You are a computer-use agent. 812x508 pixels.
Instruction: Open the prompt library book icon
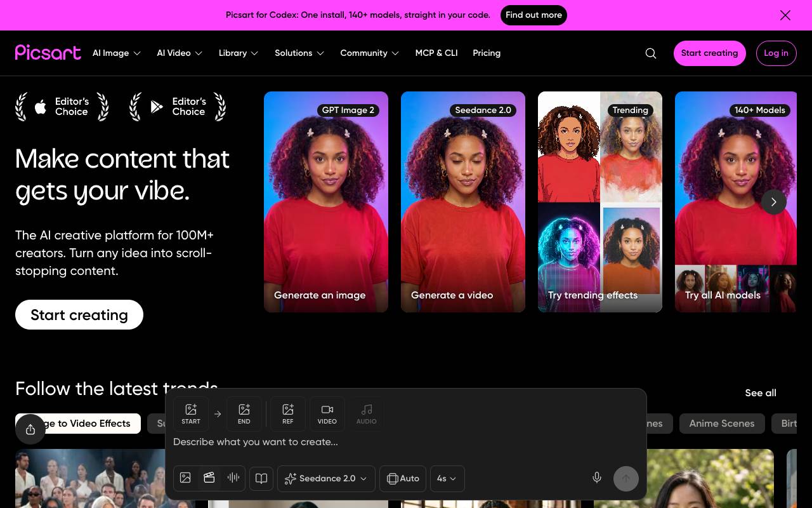[x=261, y=478]
